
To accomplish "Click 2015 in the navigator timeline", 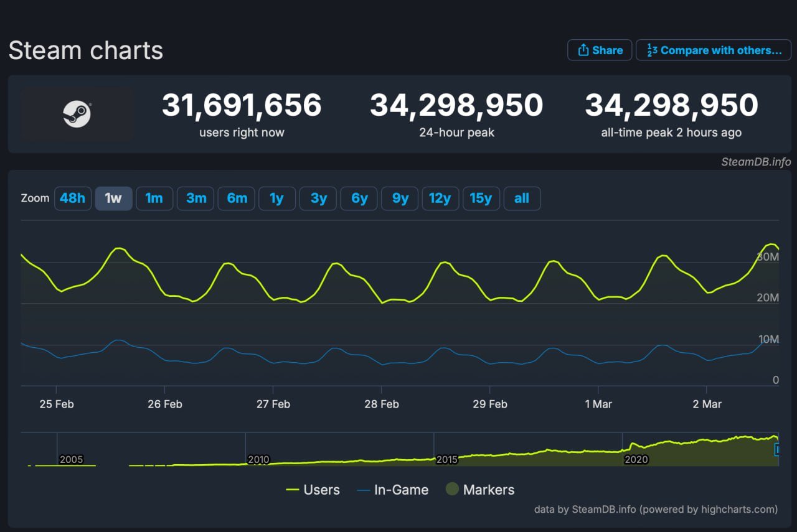I will click(446, 460).
